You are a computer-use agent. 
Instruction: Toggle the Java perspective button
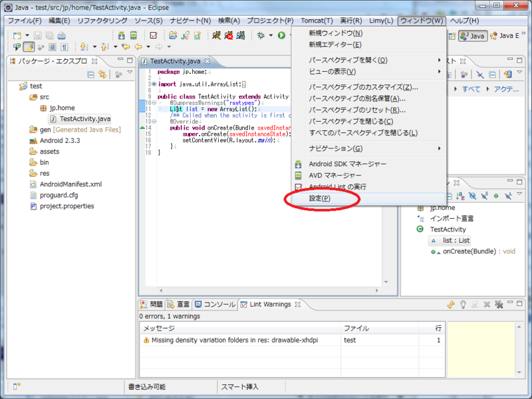pos(473,36)
